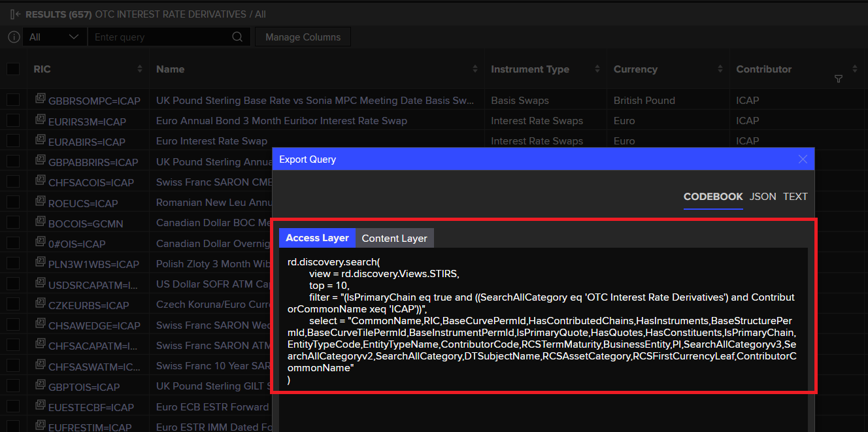Click the instrument icon beside BOCOIS=GCMN
Screen dimensions: 868x432
[x=41, y=222]
